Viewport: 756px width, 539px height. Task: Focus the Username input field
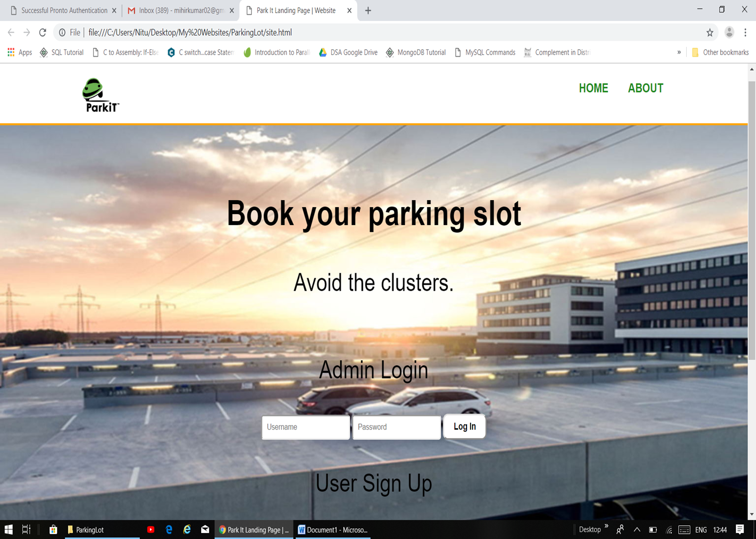point(306,427)
